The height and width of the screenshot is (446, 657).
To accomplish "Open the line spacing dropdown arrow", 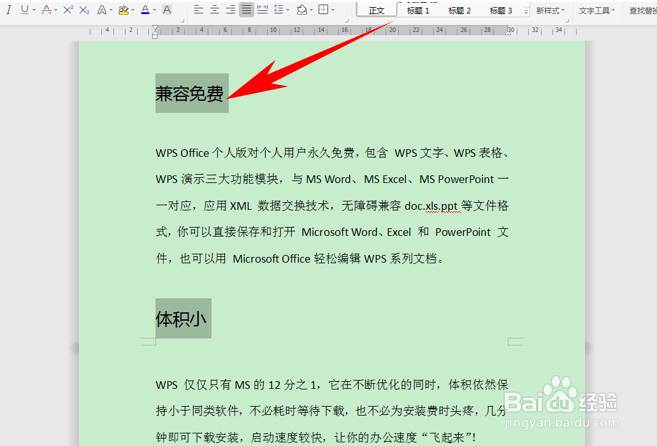I will pos(288,10).
